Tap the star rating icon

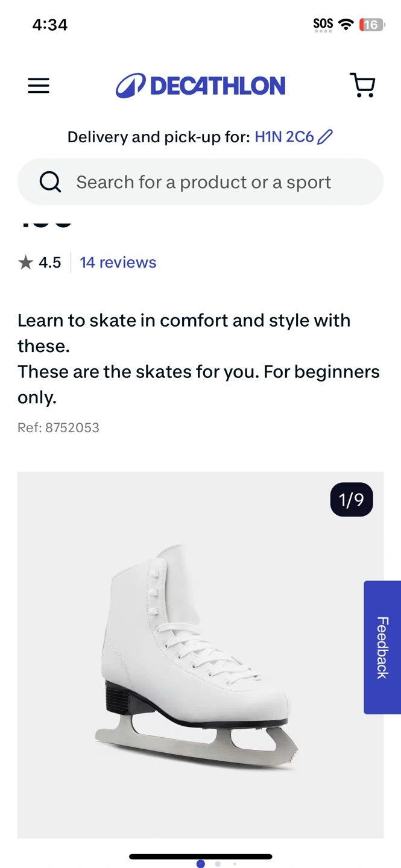tap(25, 263)
